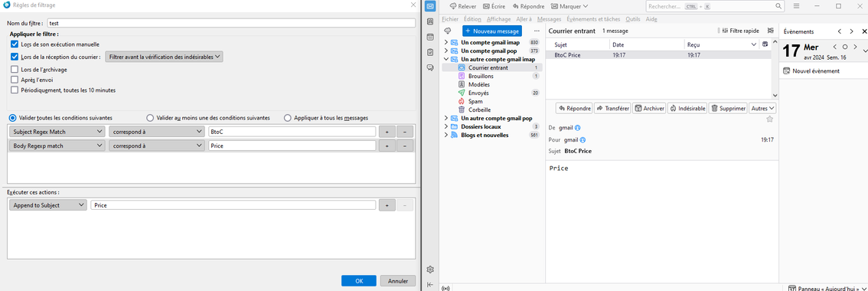Click the Répondre button in the top toolbar
The height and width of the screenshot is (291, 868).
pos(529,6)
